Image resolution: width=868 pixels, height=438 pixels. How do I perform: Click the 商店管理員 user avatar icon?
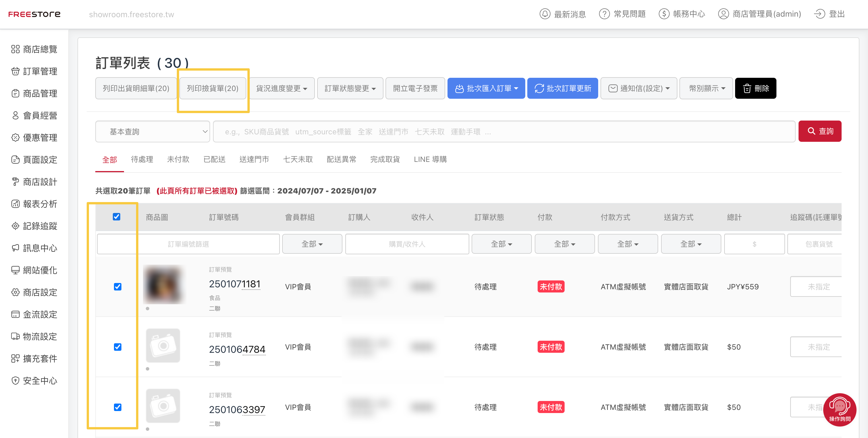(723, 14)
